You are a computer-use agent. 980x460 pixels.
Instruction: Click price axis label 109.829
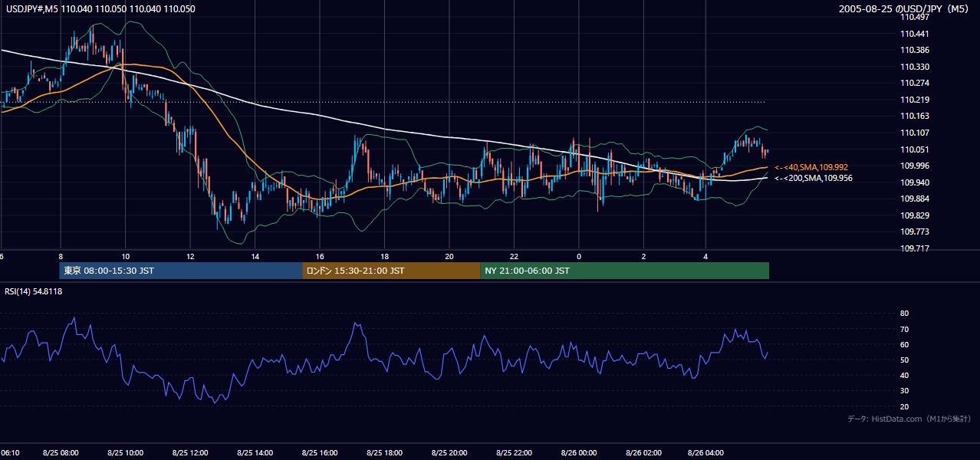tap(914, 215)
